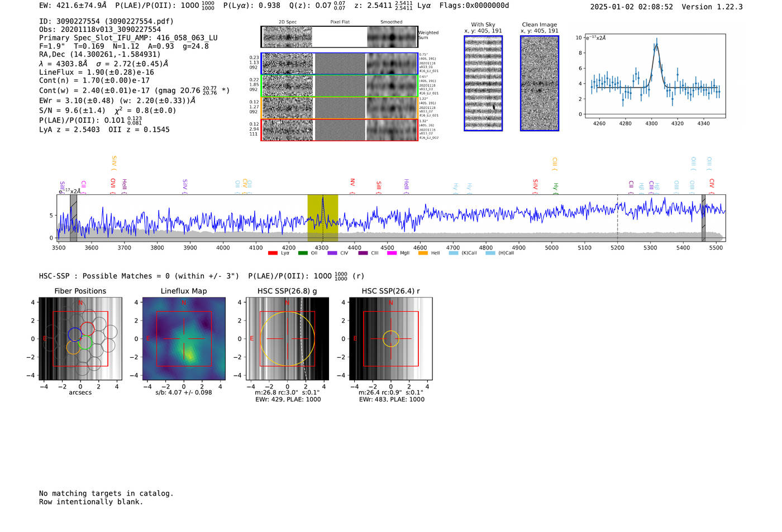Click the yellow highlighted band in full spectrum

323,218
